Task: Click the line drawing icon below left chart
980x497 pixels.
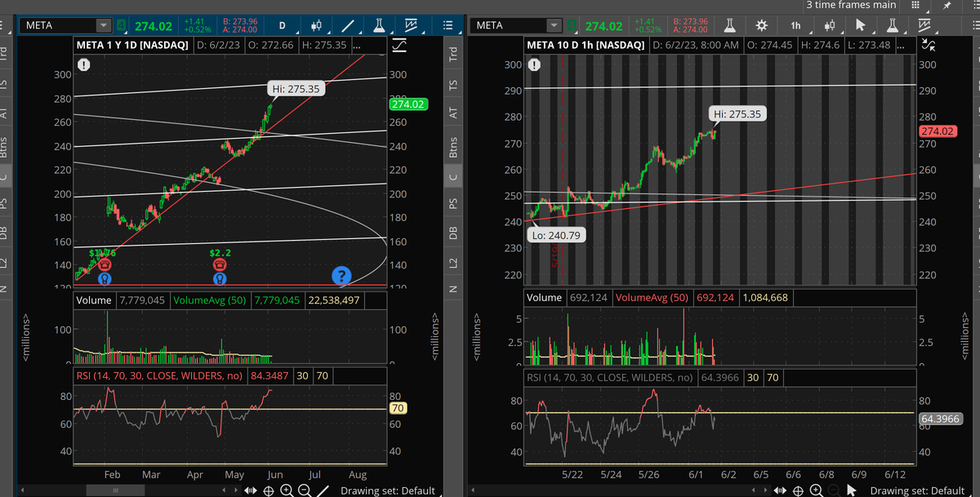Action: pyautogui.click(x=323, y=490)
